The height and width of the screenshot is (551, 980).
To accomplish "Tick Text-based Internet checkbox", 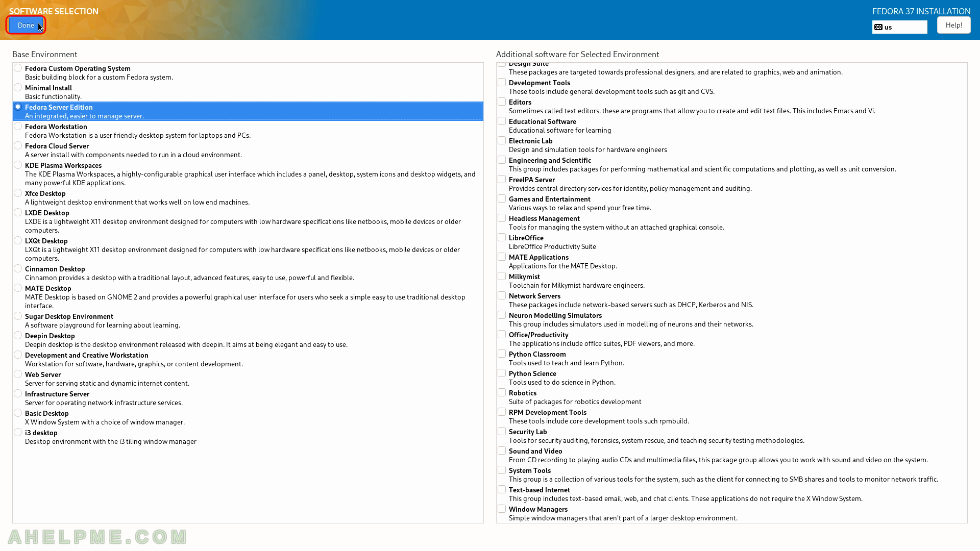I will [502, 489].
